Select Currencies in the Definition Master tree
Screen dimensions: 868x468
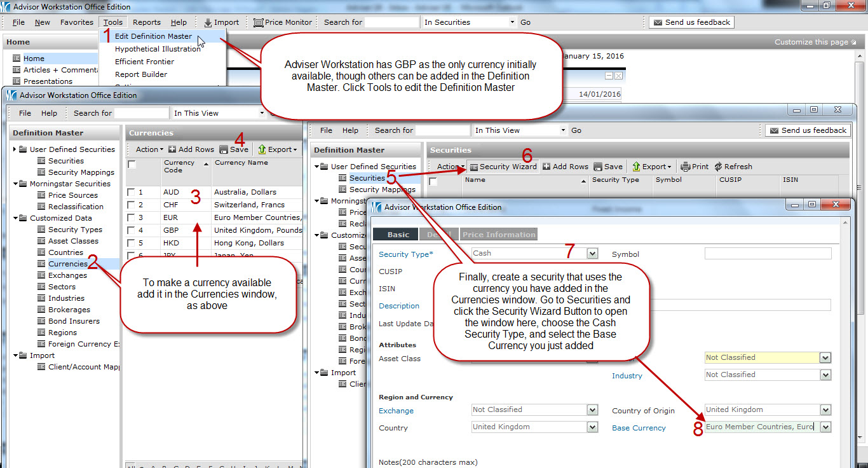[67, 264]
